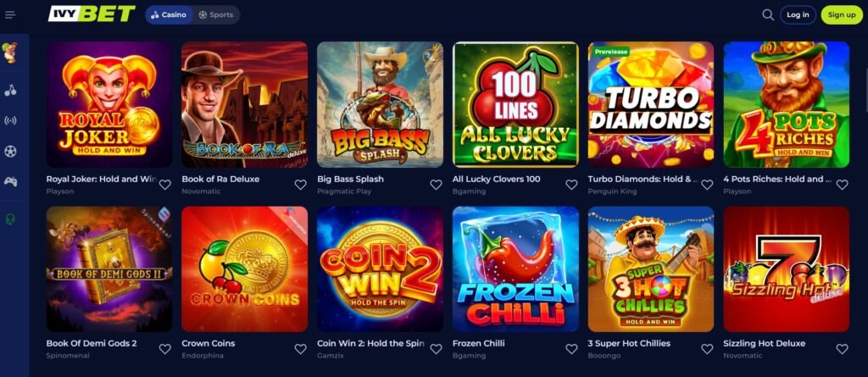Image resolution: width=868 pixels, height=377 pixels.
Task: Click the Sign up button
Action: (842, 15)
